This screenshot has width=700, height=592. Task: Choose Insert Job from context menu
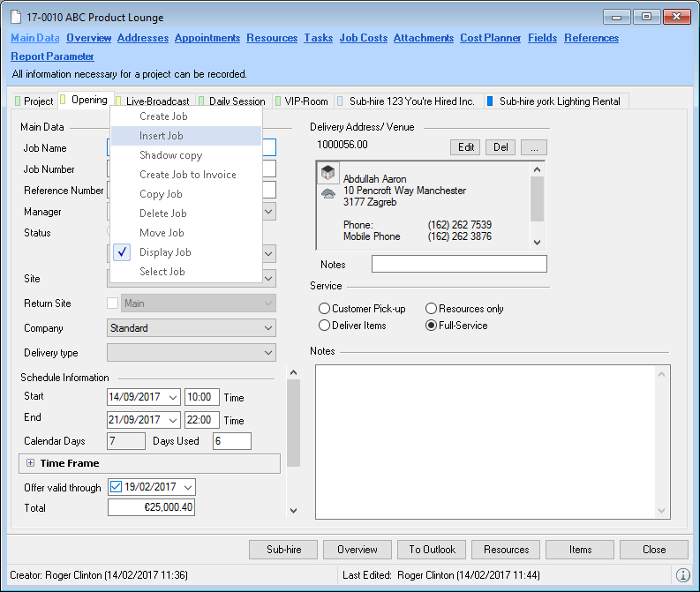162,136
